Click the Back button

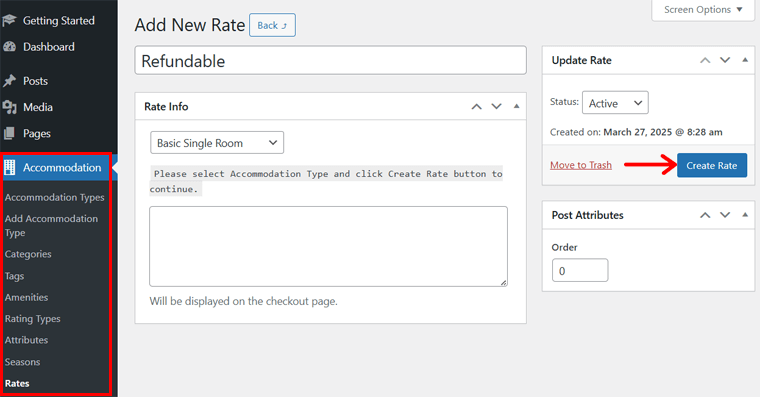pyautogui.click(x=272, y=25)
